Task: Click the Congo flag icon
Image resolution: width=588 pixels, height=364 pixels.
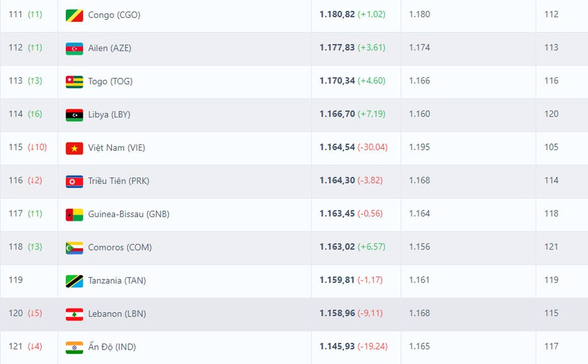Action: (x=74, y=15)
